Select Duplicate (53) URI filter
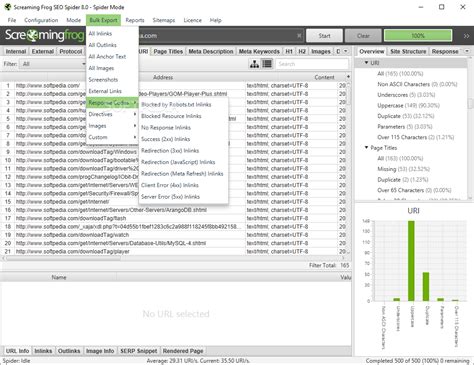The height and width of the screenshot is (365, 474). pyautogui.click(x=405, y=116)
